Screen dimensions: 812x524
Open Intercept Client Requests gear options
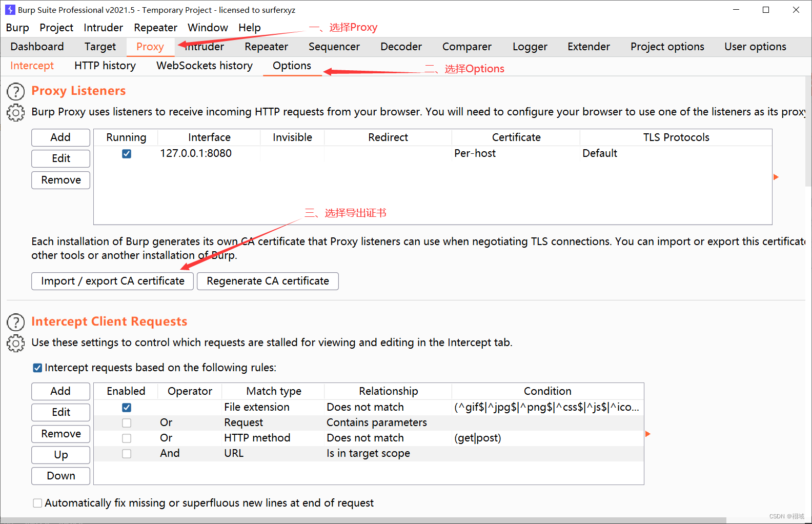pyautogui.click(x=16, y=343)
